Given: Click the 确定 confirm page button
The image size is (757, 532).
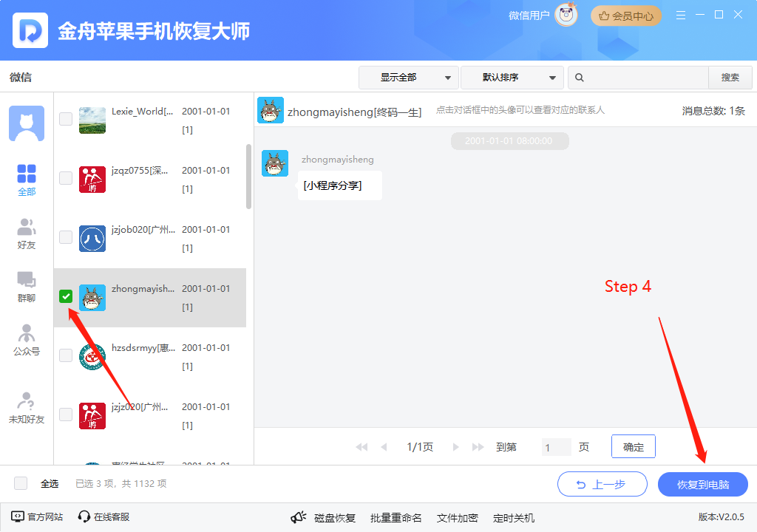Looking at the screenshot, I should click(x=634, y=446).
